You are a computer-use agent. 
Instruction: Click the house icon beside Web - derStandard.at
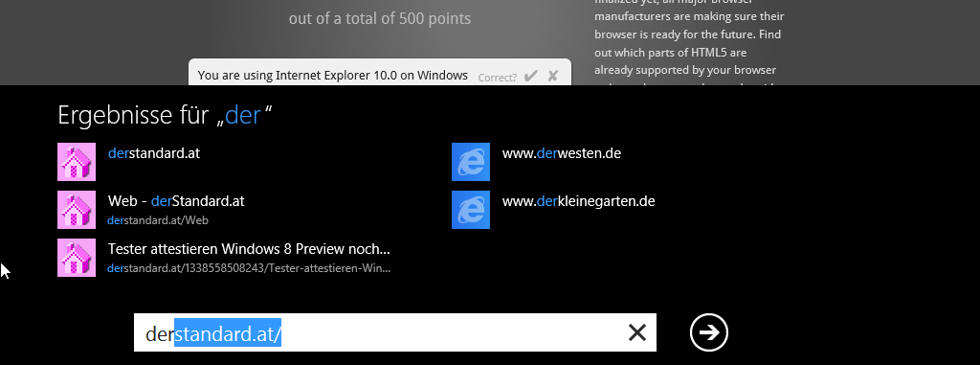point(77,210)
